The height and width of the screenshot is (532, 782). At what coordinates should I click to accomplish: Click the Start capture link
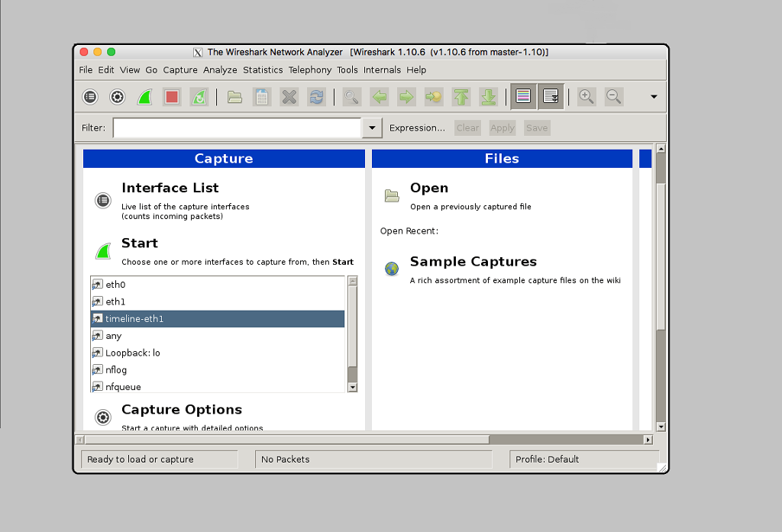[x=140, y=243]
